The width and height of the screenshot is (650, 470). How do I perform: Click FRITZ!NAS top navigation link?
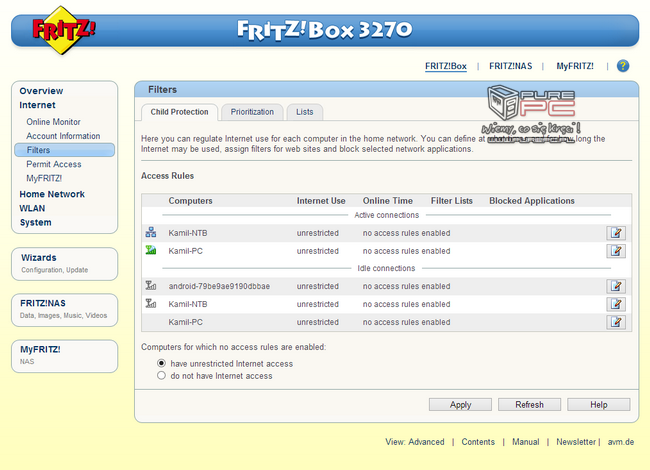[510, 66]
